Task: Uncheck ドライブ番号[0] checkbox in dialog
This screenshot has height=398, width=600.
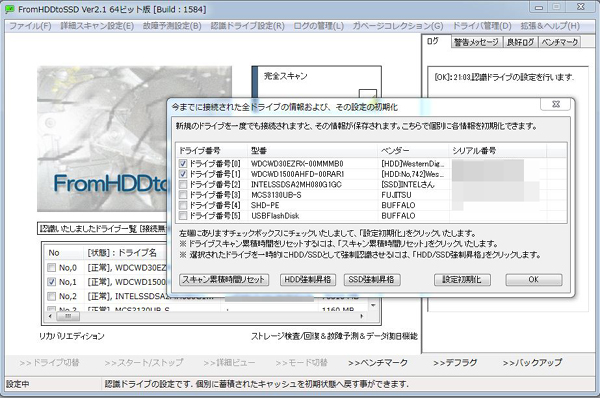Action: (183, 163)
